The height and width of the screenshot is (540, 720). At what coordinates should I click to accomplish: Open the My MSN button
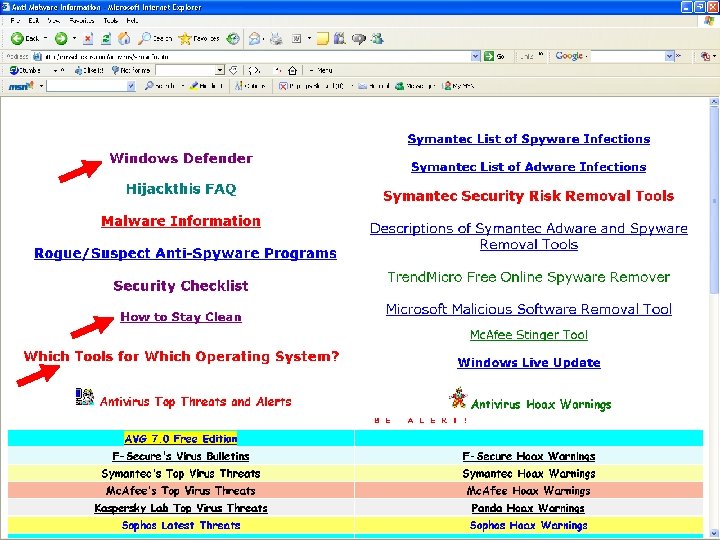458,86
